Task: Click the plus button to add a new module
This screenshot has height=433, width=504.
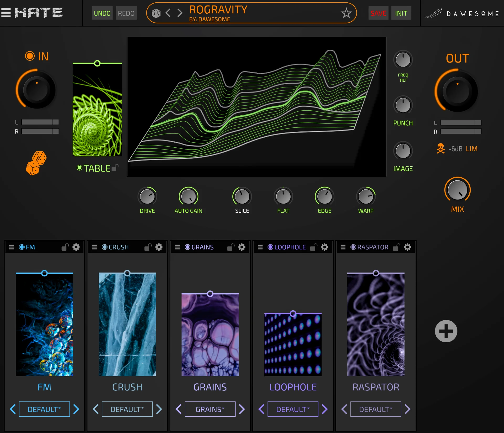Action: [x=446, y=331]
